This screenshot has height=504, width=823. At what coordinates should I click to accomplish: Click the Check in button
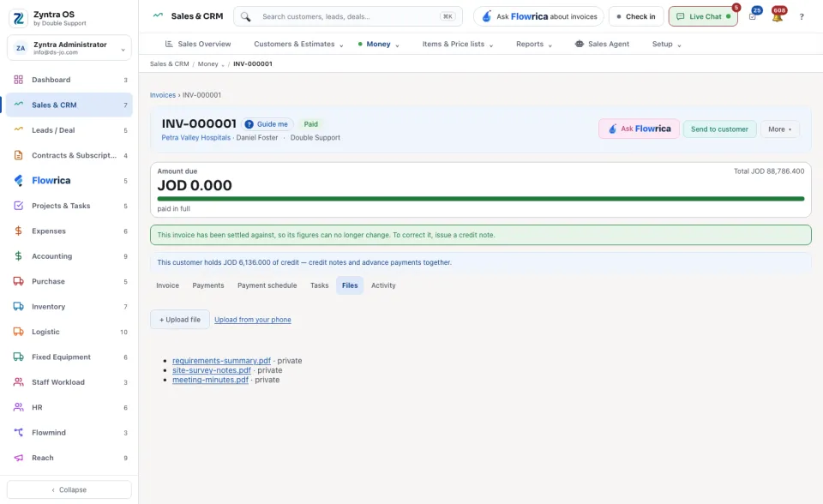click(636, 17)
